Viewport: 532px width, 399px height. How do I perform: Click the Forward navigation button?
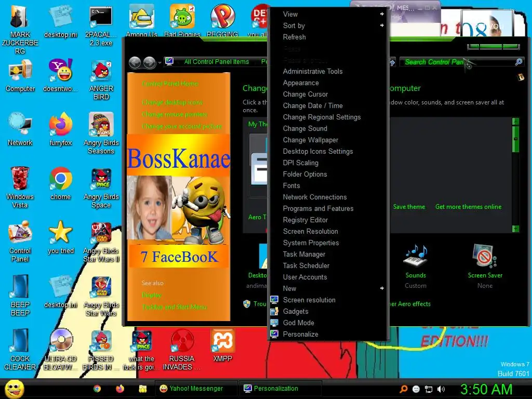pyautogui.click(x=149, y=62)
